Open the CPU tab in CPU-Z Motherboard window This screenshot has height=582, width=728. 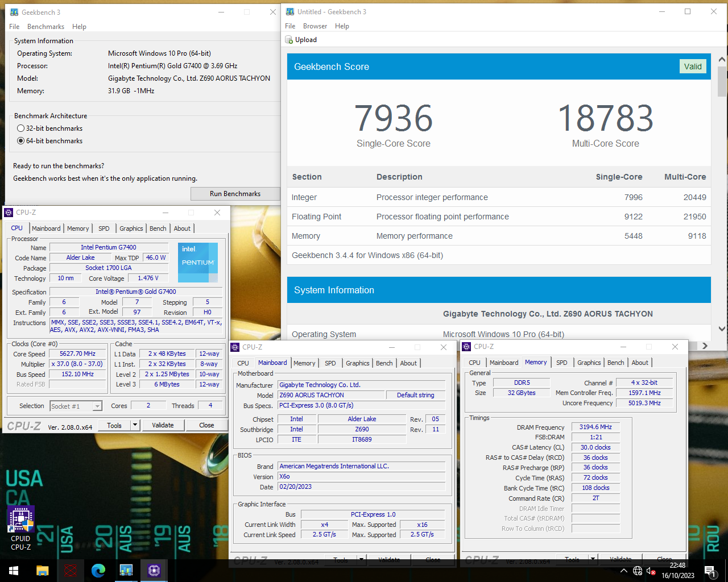point(243,363)
